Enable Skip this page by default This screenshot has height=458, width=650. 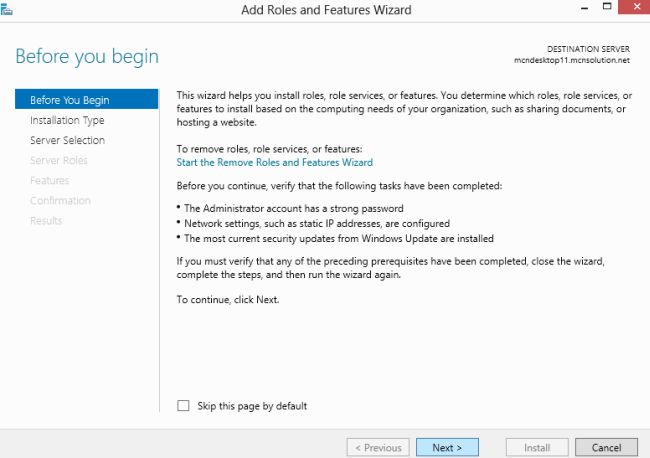[183, 406]
